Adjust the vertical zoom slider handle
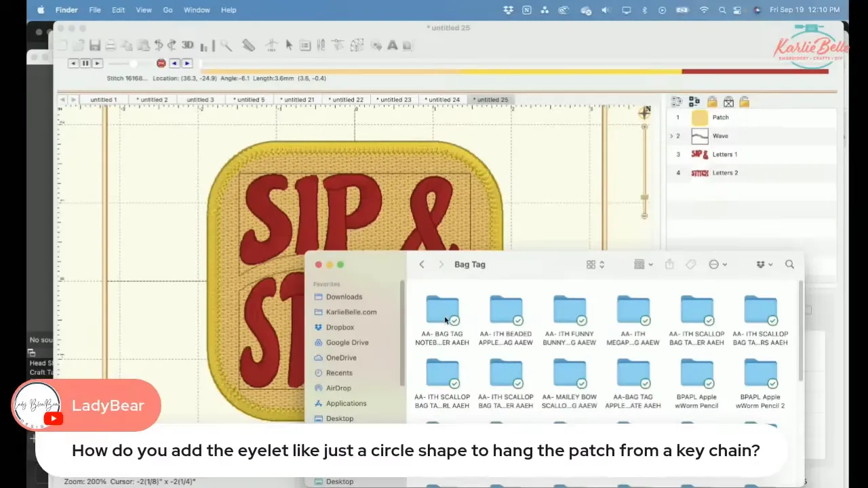The width and height of the screenshot is (868, 488). coord(644,197)
